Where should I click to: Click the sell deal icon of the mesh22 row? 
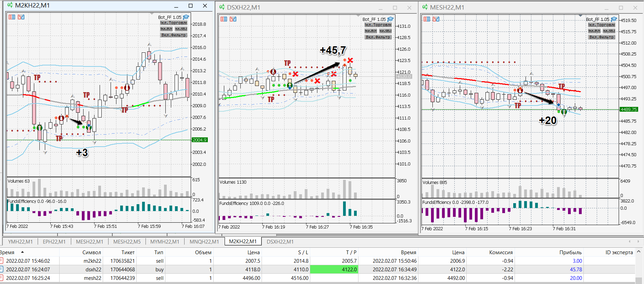pyautogui.click(x=2, y=278)
